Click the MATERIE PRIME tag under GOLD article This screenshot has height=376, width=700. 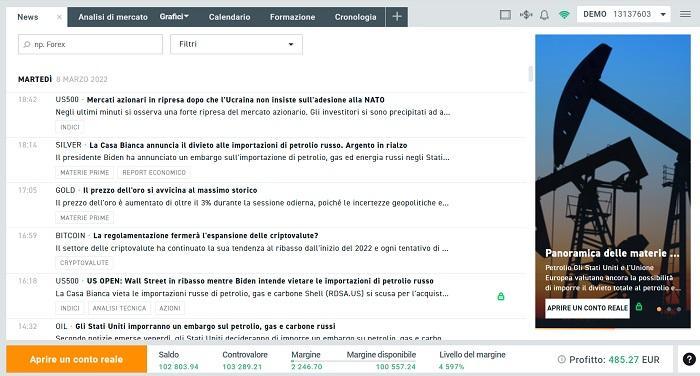point(84,218)
